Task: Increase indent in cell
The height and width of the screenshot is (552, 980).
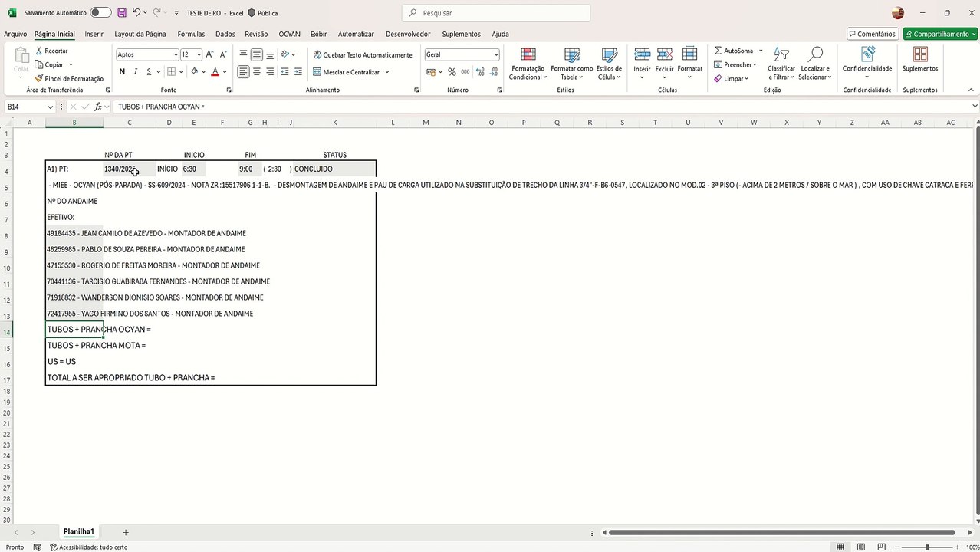Action: pyautogui.click(x=298, y=71)
